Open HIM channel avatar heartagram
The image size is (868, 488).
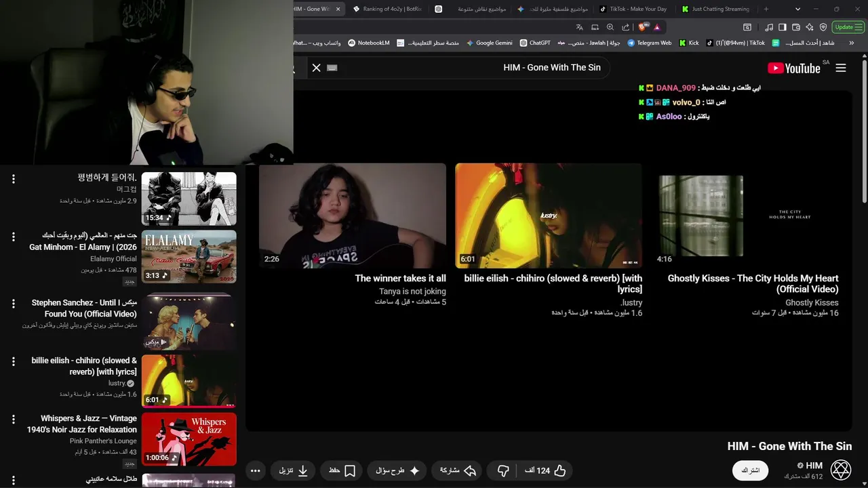coord(841,470)
